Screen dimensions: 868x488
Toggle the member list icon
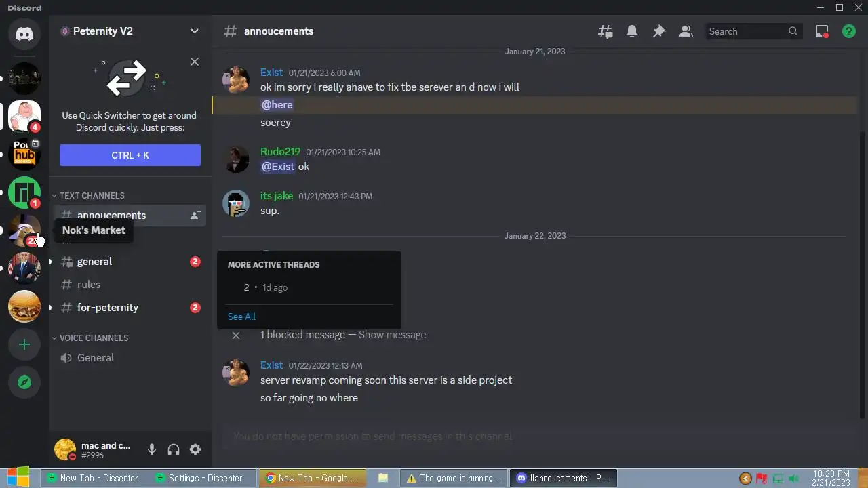click(x=686, y=31)
